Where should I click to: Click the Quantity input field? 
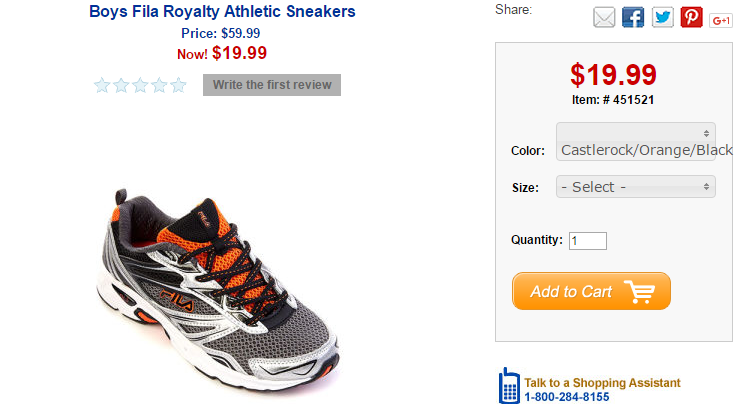tap(588, 241)
